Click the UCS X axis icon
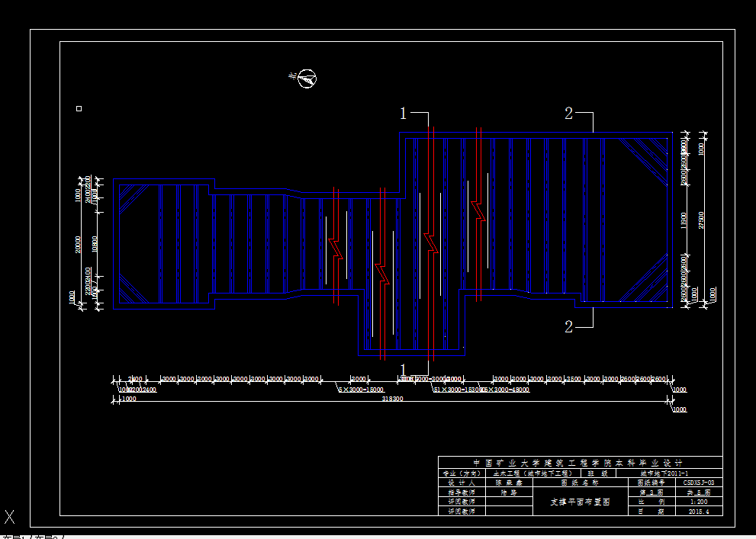Viewport: 756px width, 539px height. tap(10, 517)
